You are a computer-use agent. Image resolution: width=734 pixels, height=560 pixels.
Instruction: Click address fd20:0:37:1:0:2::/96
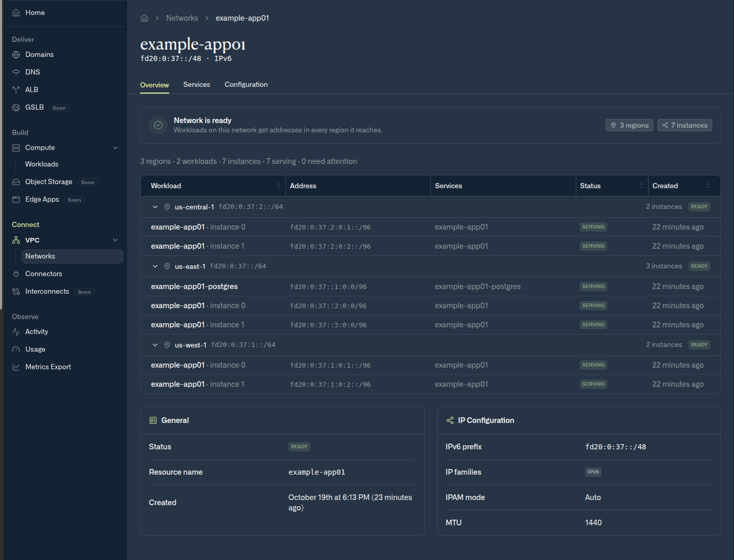(331, 385)
